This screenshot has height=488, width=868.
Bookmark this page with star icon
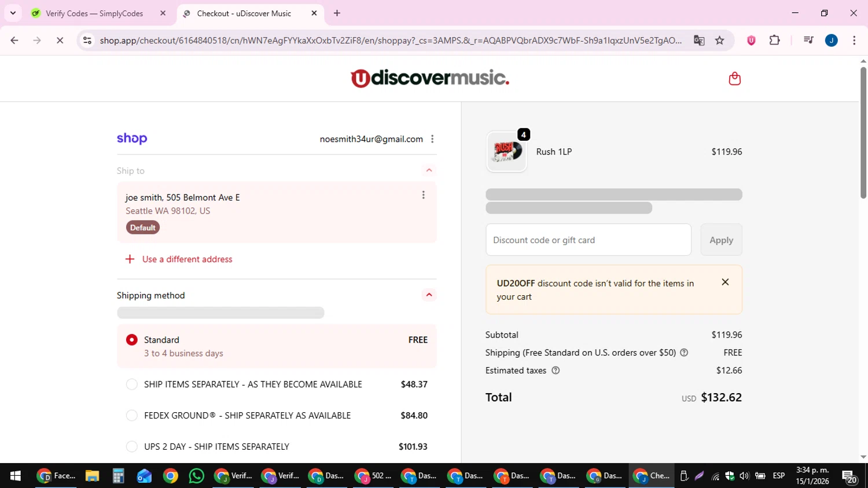coord(719,41)
